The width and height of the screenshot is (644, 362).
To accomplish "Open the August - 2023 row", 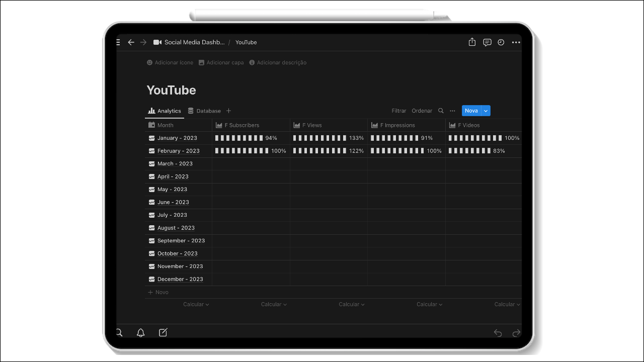I will click(176, 228).
